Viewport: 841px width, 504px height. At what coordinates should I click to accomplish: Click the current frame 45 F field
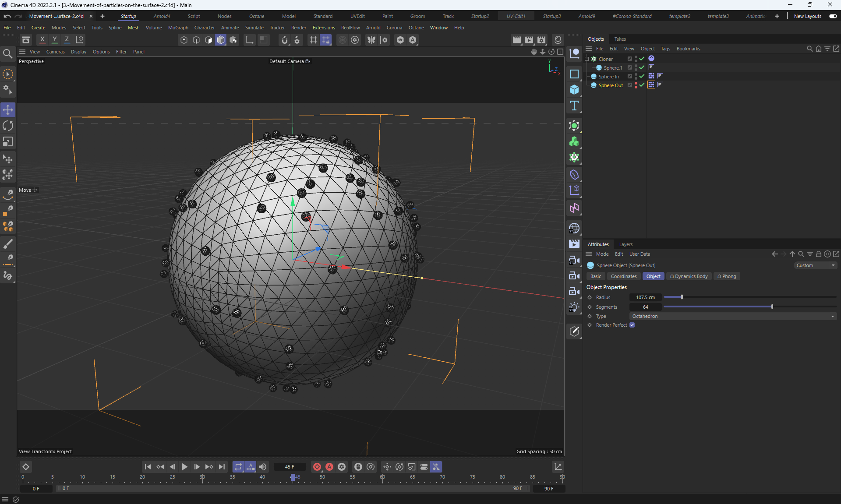pyautogui.click(x=290, y=467)
